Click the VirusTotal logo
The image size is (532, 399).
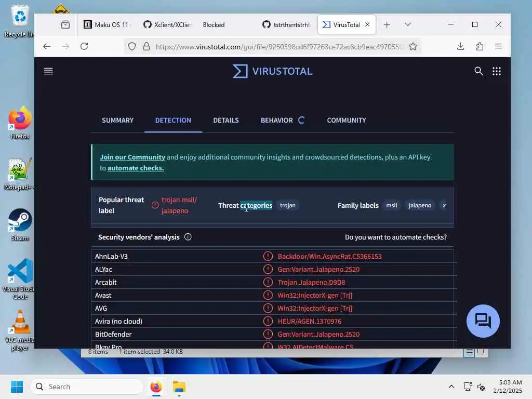(272, 71)
